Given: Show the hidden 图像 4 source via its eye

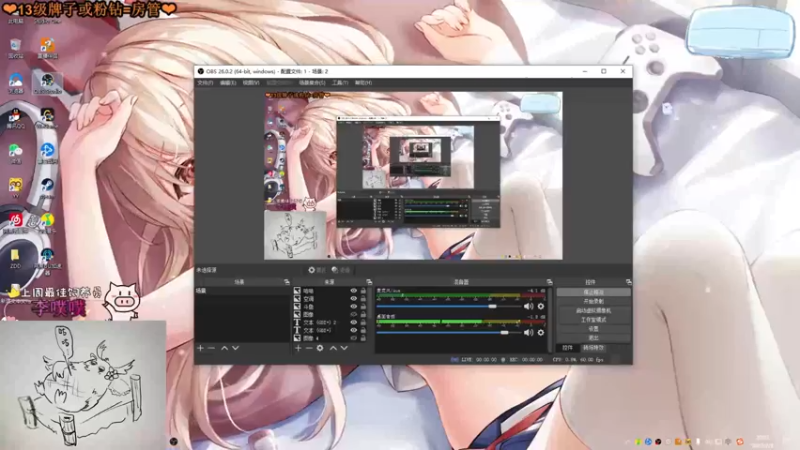Looking at the screenshot, I should [x=354, y=338].
